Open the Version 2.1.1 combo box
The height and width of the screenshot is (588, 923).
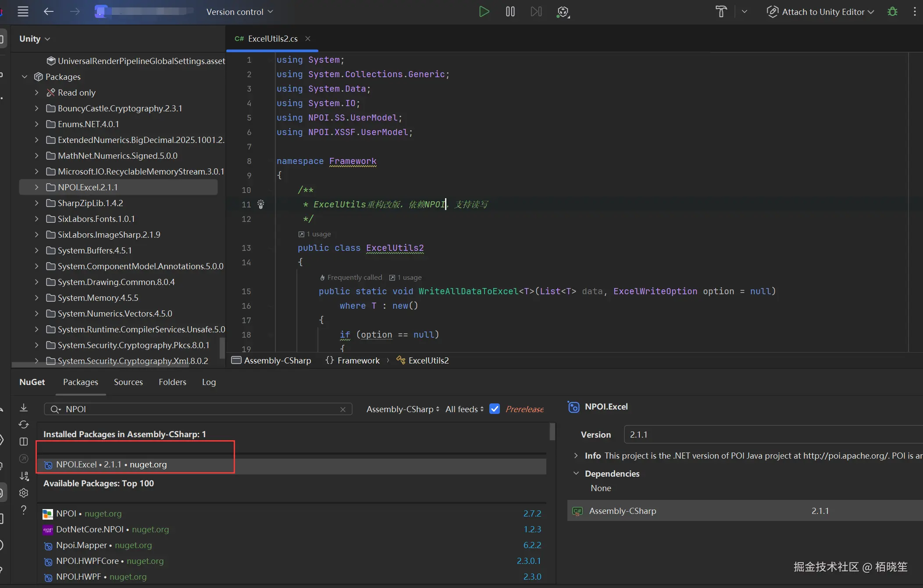(773, 435)
